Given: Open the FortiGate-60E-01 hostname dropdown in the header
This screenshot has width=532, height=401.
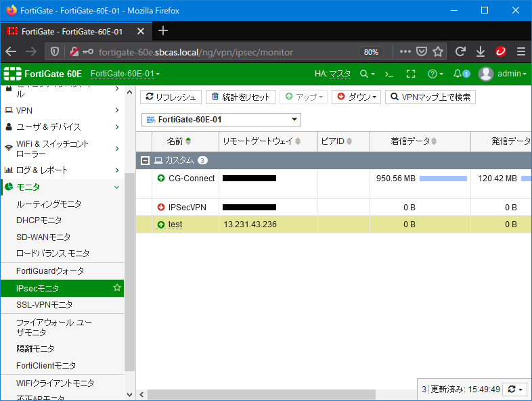Looking at the screenshot, I should 125,74.
